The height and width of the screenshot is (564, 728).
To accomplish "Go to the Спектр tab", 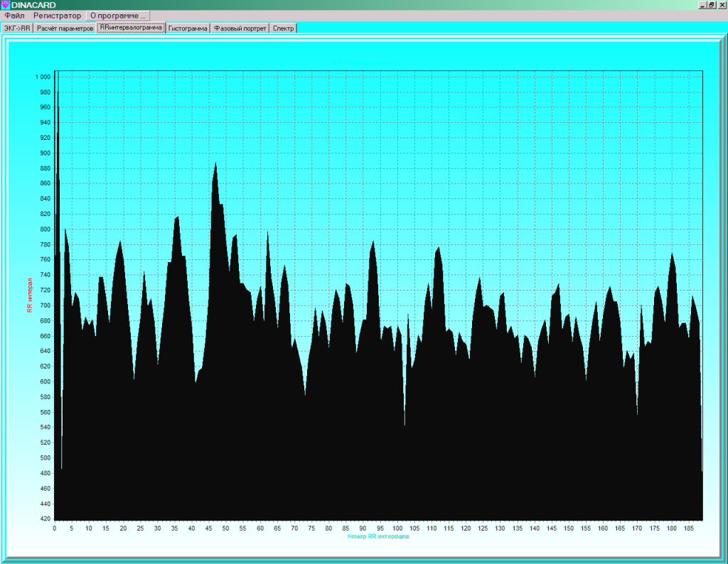I will coord(283,28).
